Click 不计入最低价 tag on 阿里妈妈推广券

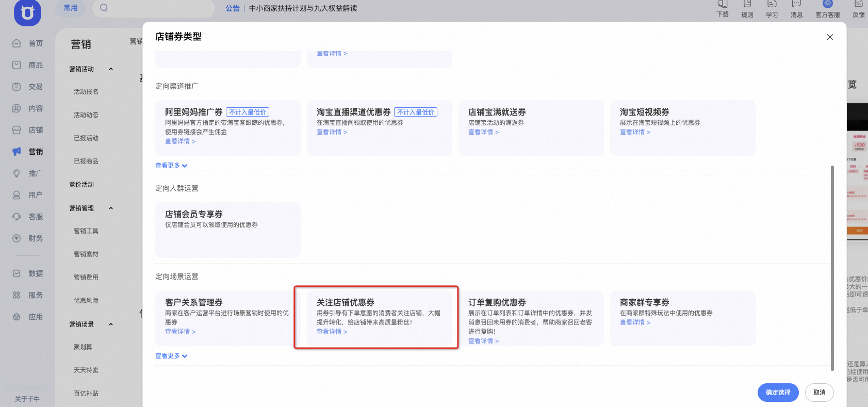[248, 112]
